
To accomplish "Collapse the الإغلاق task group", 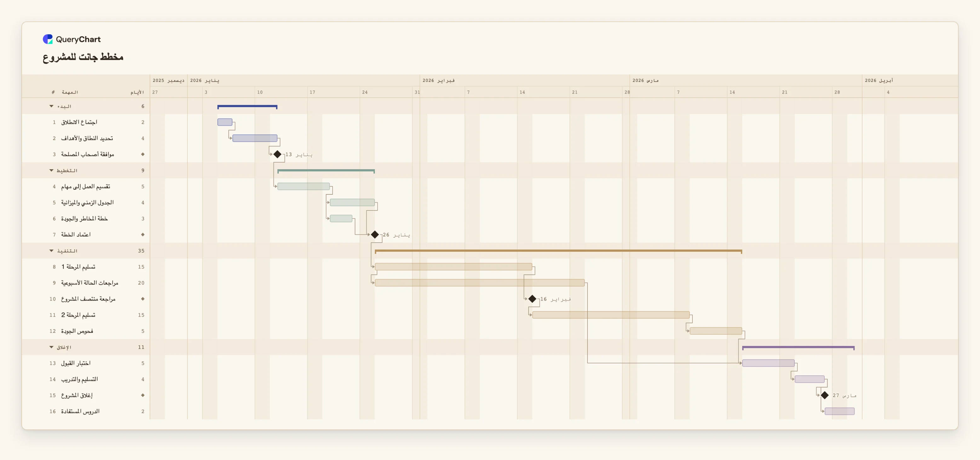I will (51, 347).
